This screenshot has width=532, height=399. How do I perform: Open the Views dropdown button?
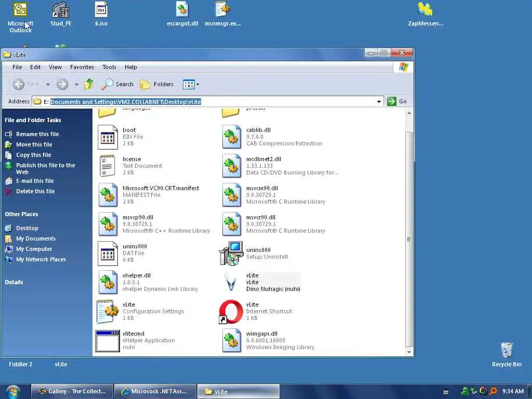191,84
